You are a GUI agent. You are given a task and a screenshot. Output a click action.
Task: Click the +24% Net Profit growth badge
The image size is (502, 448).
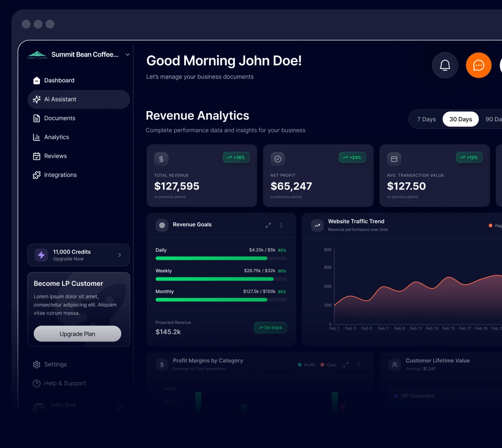(352, 158)
